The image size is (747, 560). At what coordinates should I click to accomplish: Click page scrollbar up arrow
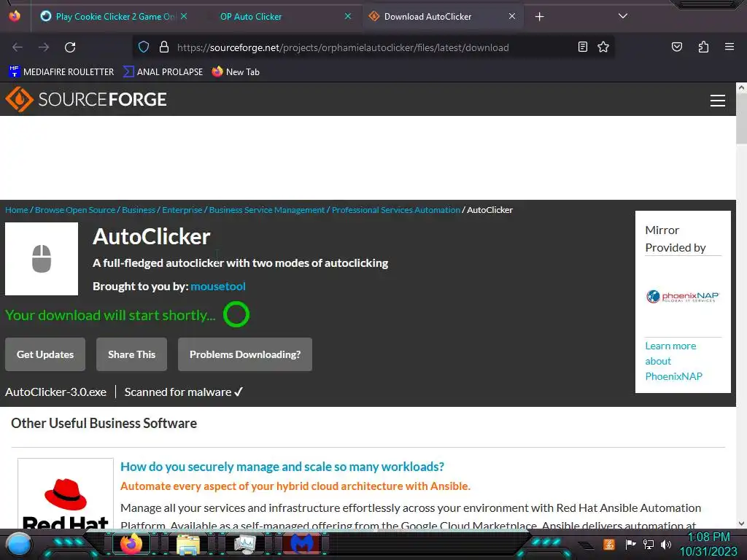point(741,87)
